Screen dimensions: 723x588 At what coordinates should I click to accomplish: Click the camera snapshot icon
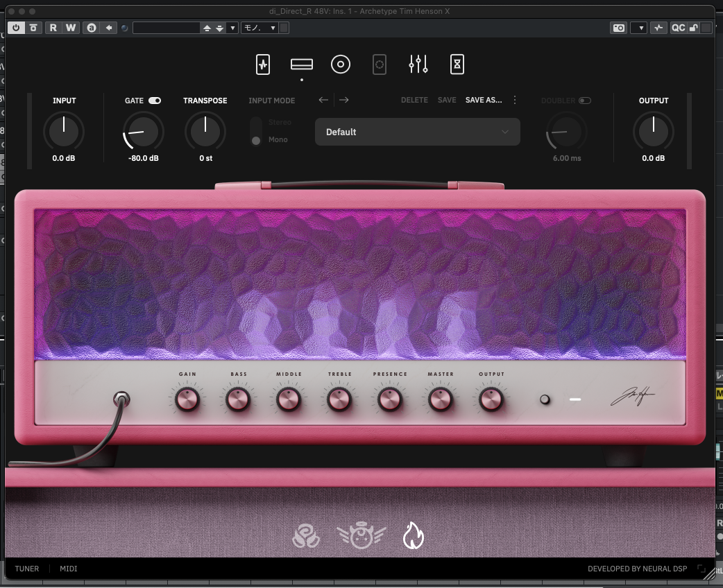click(x=618, y=28)
